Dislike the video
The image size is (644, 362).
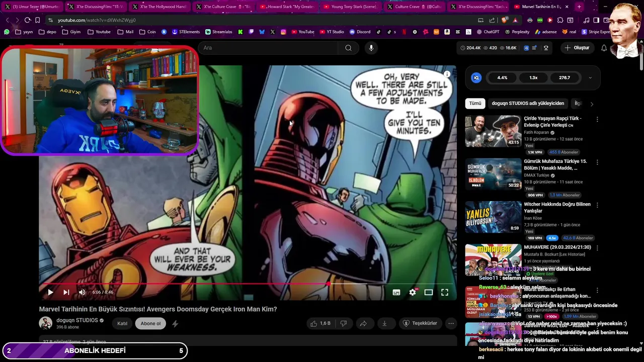click(x=344, y=323)
